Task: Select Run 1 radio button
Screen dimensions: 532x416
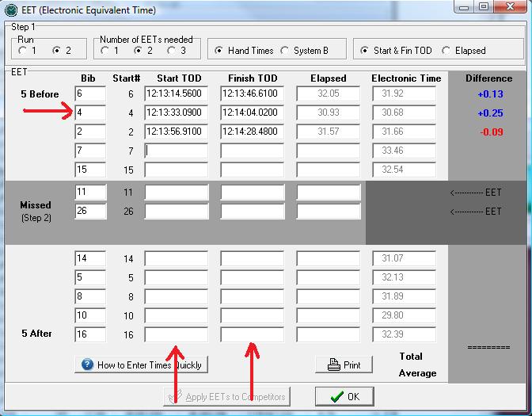Action: pos(23,51)
